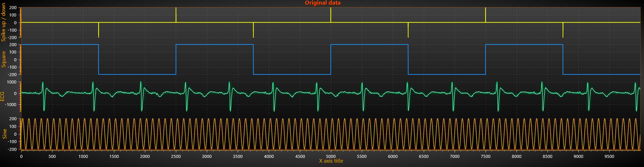The height and width of the screenshot is (167, 644).
Task: Click the 0 tick on X axis
Action: [x=22, y=156]
